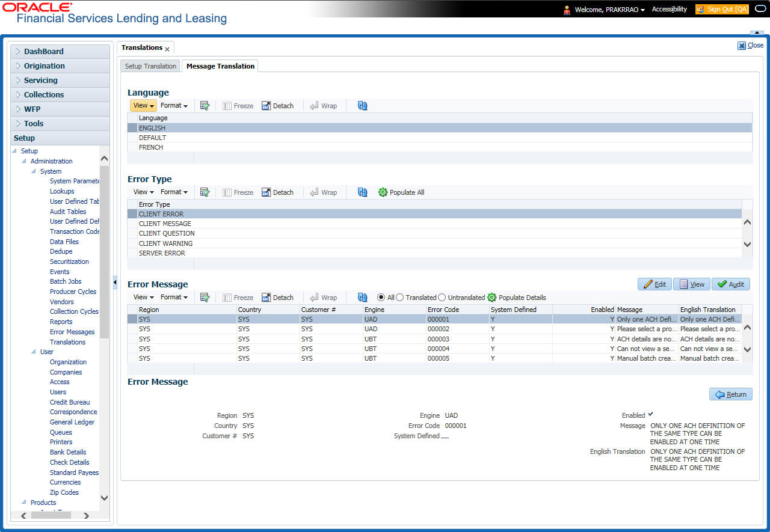This screenshot has height=532, width=770.
Task: Click the sidebar tree vertical scrollbar thumb
Action: [x=104, y=252]
